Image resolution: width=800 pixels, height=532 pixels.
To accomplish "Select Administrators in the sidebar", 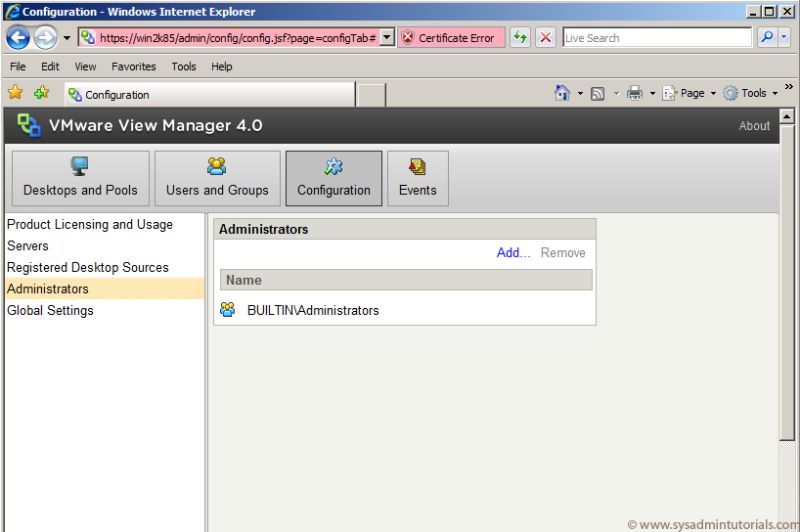I will coord(105,289).
